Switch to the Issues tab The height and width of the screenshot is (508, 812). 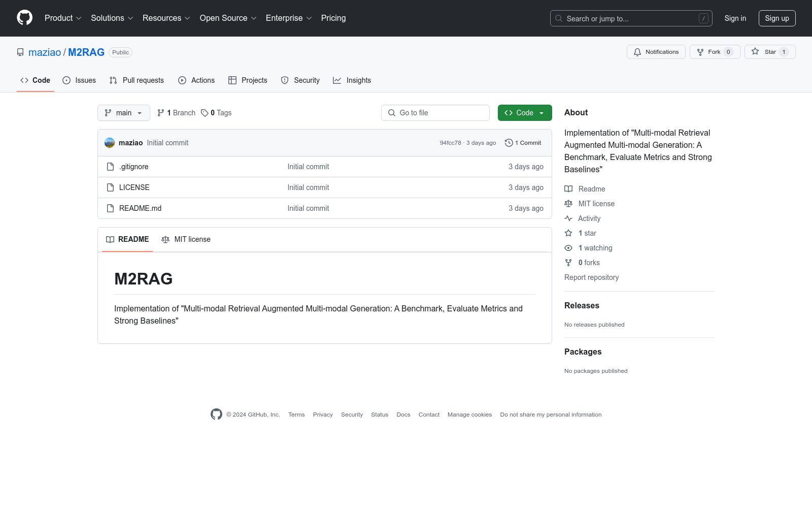point(79,80)
